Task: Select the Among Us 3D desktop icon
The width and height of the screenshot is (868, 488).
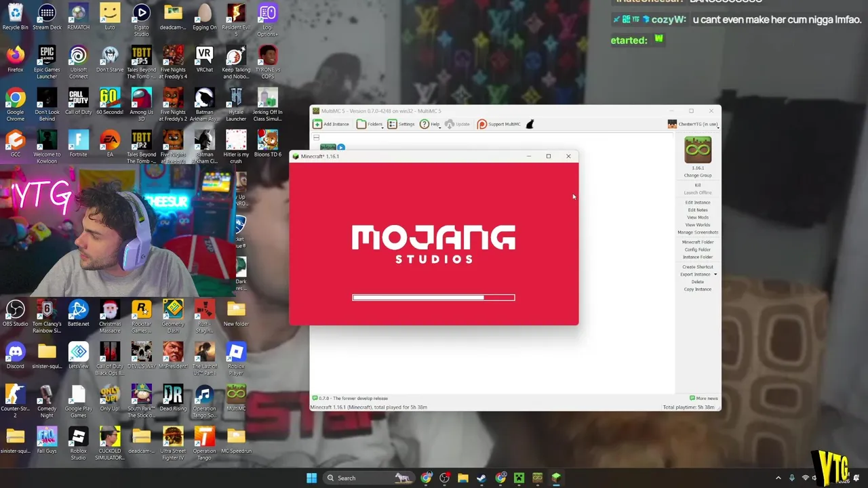Action: coord(141,105)
